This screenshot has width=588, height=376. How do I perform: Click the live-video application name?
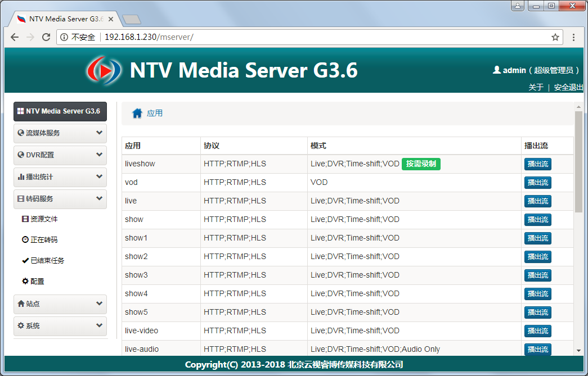[x=141, y=330]
